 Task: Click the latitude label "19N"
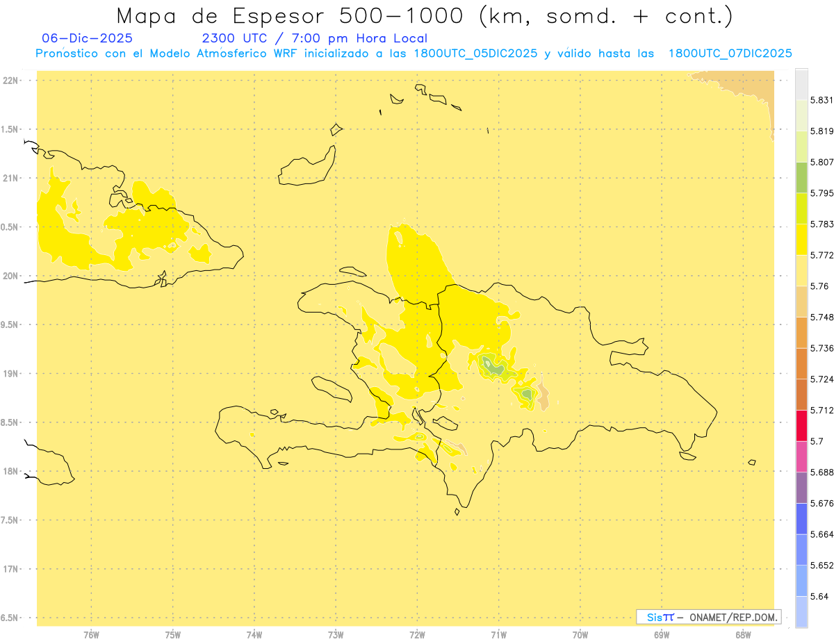(11, 374)
